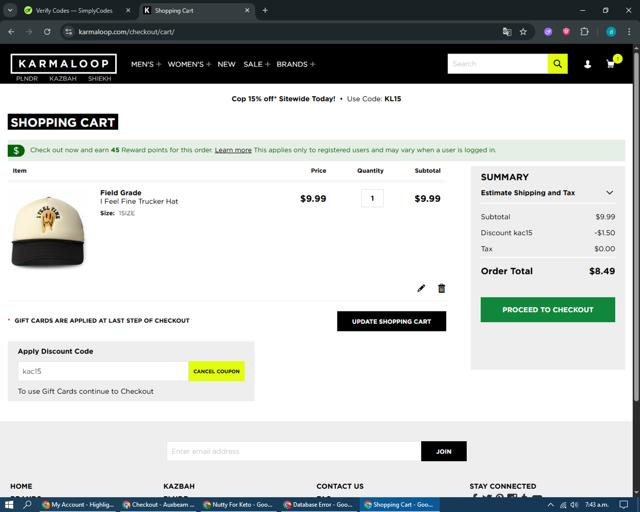Click the Discount kac15 line text
Viewport: 640px width, 512px height.
pyautogui.click(x=507, y=233)
